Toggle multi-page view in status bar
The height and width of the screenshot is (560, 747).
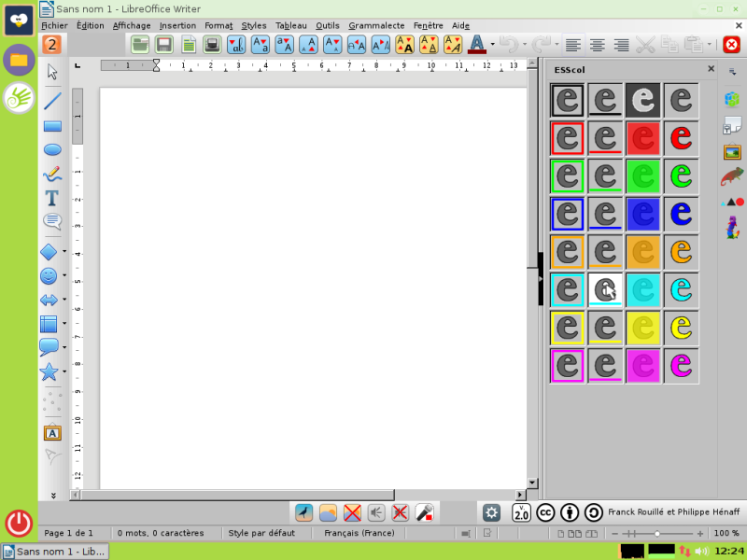pos(575,533)
